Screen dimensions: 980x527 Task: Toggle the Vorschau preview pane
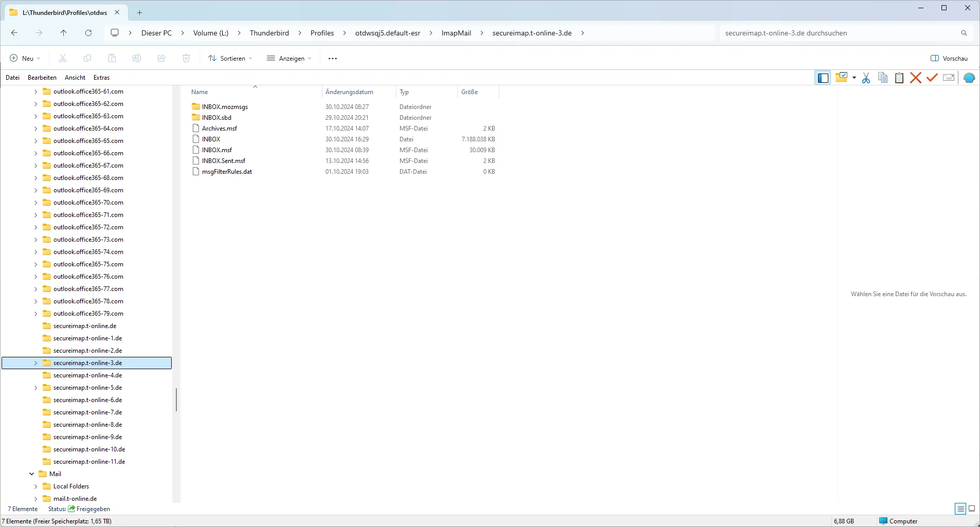pyautogui.click(x=949, y=58)
